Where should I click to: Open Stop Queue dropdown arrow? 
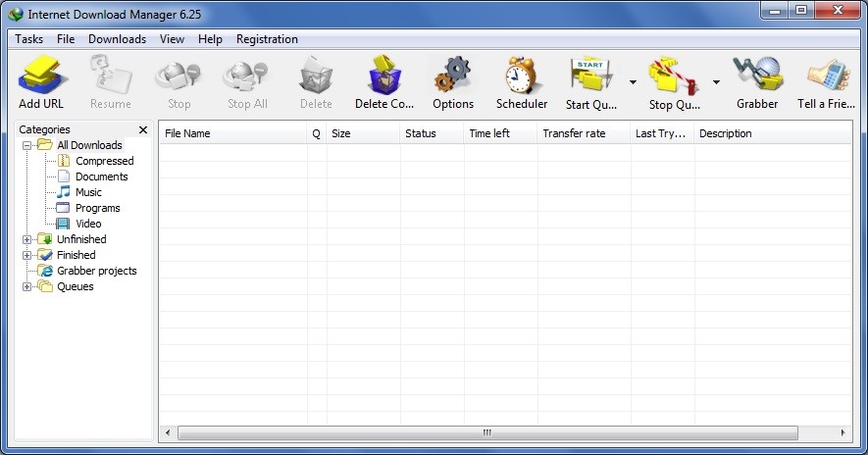(716, 82)
